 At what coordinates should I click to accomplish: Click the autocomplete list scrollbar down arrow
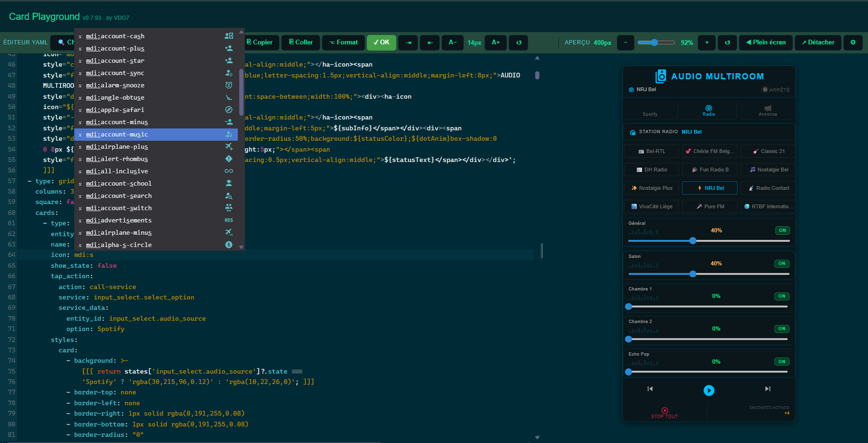click(x=241, y=247)
